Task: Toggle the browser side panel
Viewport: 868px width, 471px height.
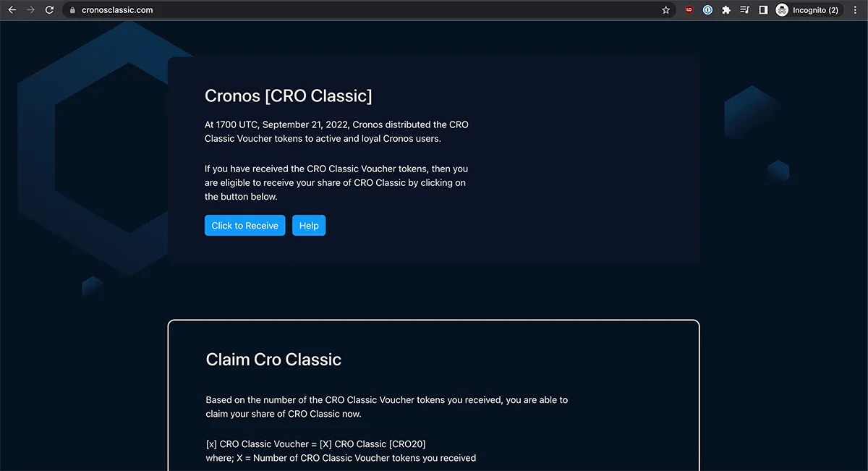Action: [x=763, y=10]
